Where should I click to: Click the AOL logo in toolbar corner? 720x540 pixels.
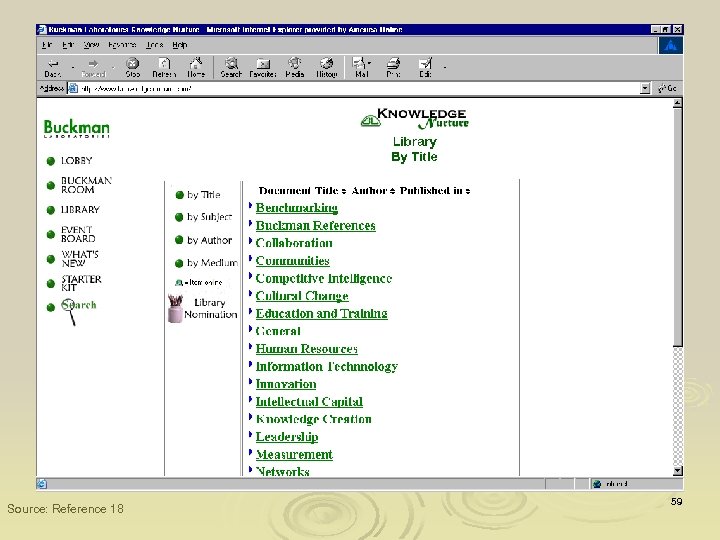[x=670, y=45]
